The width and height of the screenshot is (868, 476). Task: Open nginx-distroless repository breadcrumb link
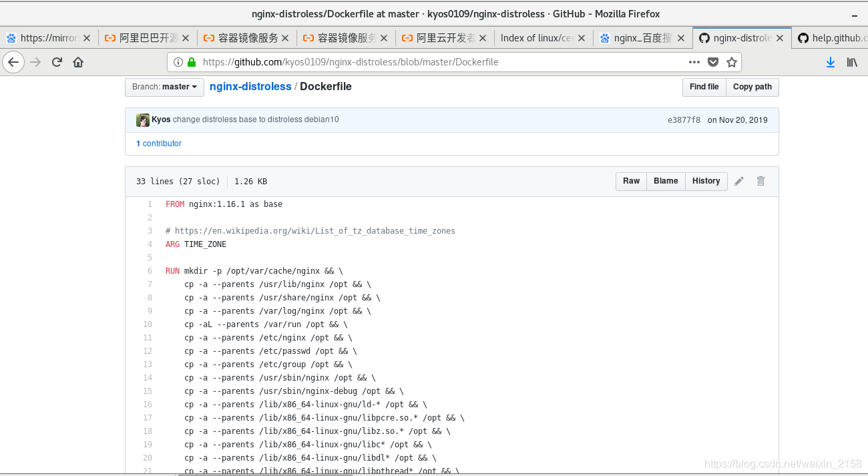(250, 87)
